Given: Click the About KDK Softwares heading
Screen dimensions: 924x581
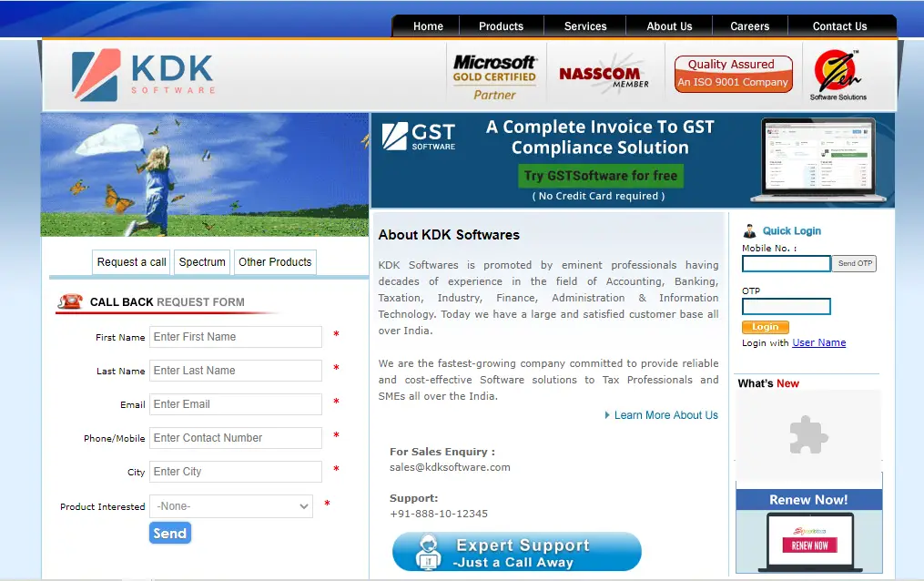Looking at the screenshot, I should point(449,235).
